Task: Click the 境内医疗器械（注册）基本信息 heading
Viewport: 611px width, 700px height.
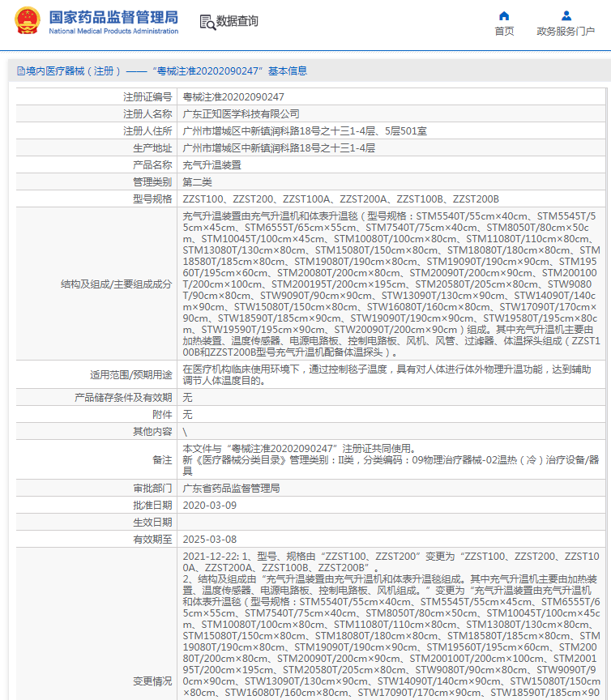Action: [166, 71]
